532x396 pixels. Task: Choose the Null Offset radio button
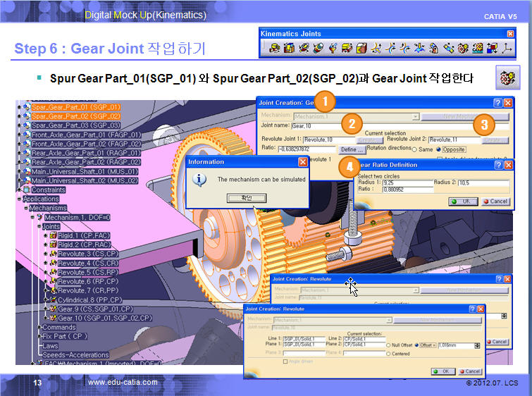[x=389, y=345]
